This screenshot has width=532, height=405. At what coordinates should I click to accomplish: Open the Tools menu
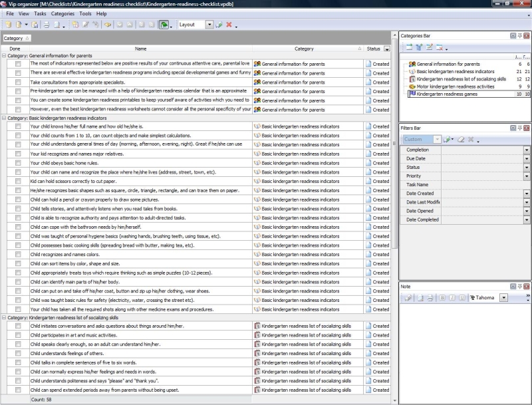85,13
